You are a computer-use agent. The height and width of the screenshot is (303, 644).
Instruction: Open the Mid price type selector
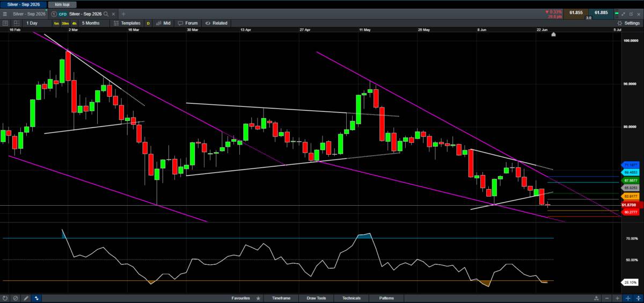(163, 23)
